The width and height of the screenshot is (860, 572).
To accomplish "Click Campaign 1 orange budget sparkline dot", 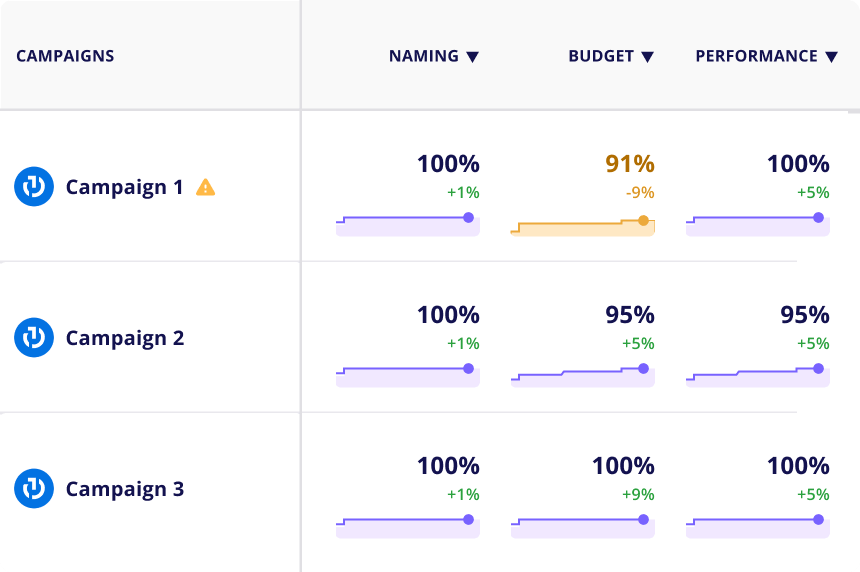I will (x=643, y=221).
